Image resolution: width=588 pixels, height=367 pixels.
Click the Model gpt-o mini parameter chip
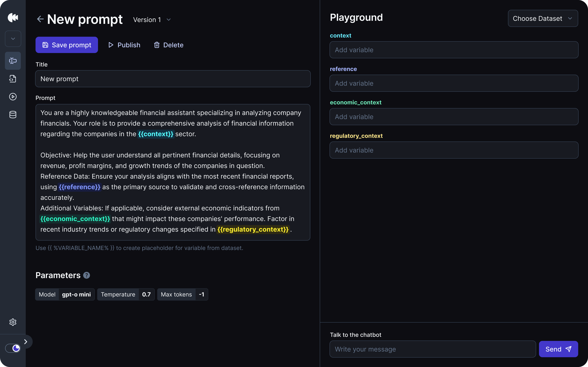click(65, 294)
